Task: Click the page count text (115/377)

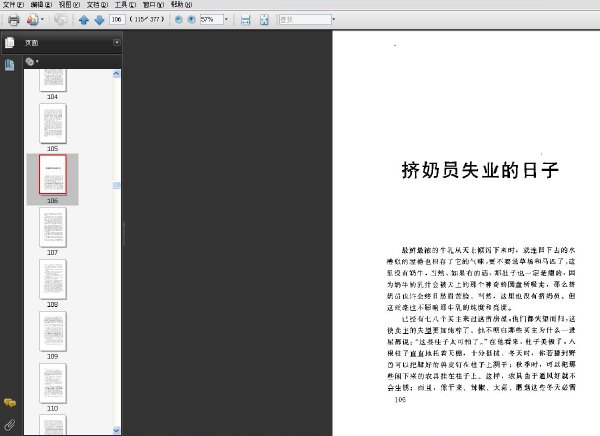Action: (x=147, y=19)
